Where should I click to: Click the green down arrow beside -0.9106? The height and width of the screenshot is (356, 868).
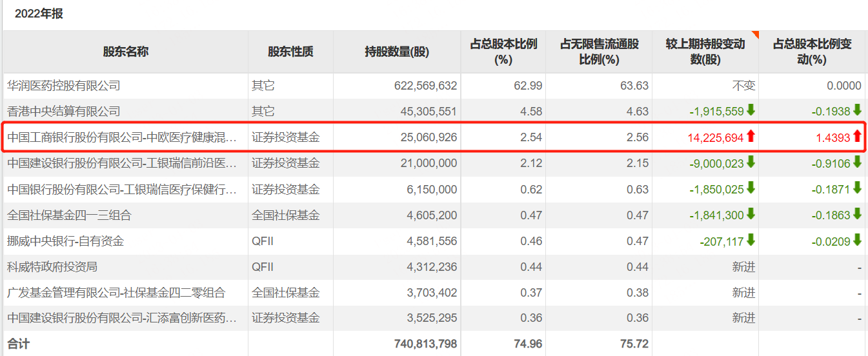pyautogui.click(x=857, y=163)
